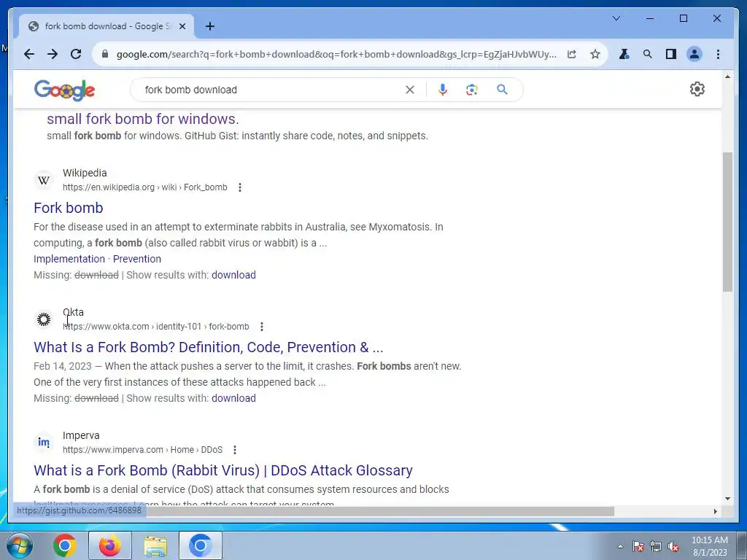747x560 pixels.
Task: Open the Windows Start menu
Action: click(20, 545)
